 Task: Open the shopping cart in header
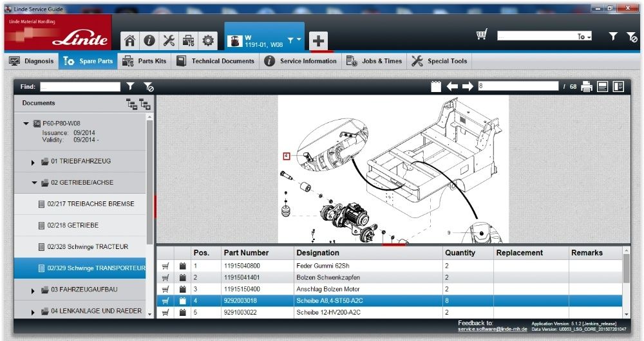(x=482, y=35)
